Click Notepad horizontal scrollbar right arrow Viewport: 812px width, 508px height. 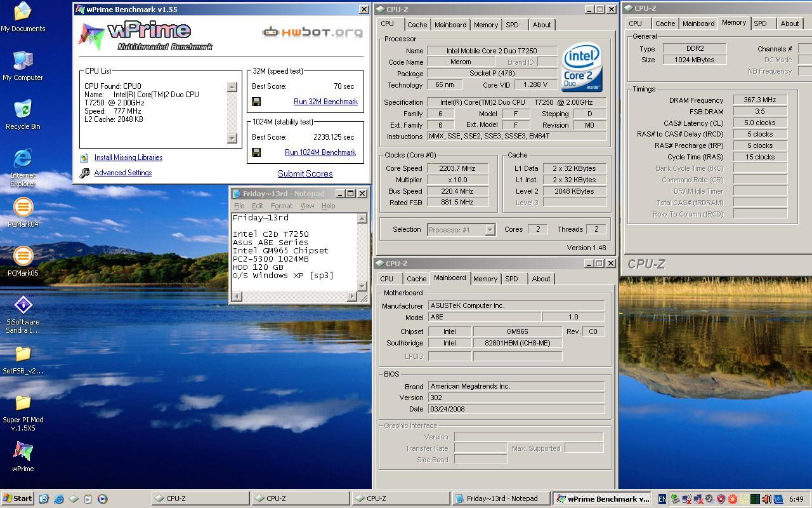click(x=352, y=297)
